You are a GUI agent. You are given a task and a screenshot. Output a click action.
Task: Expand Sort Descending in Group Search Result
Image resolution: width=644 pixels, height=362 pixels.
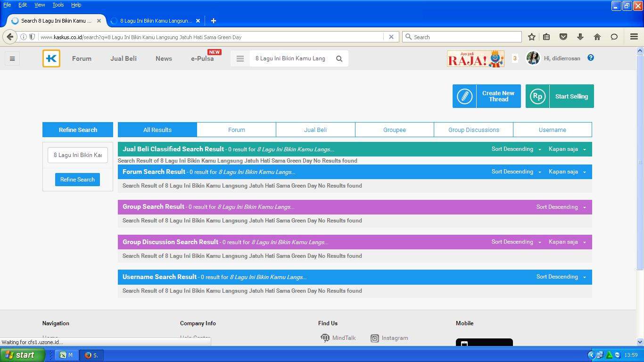[561, 207]
